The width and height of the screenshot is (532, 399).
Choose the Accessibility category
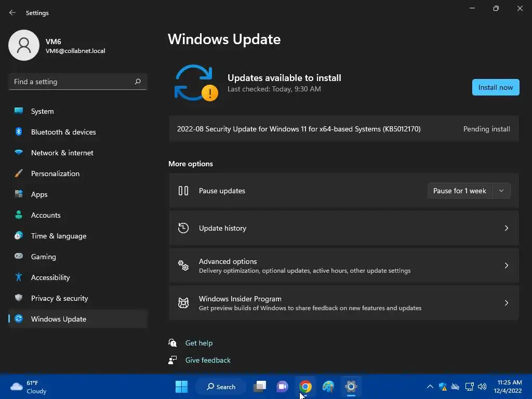(78, 277)
